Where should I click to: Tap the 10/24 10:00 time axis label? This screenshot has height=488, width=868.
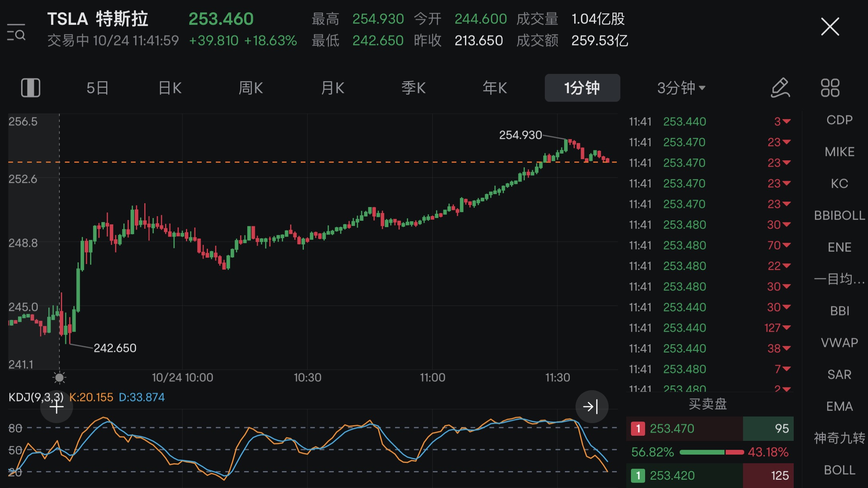[182, 377]
